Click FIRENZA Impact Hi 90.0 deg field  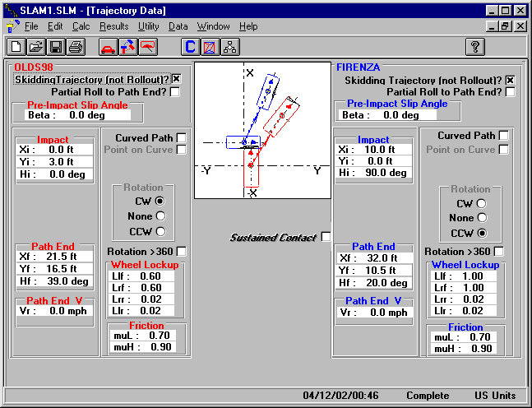coord(374,173)
